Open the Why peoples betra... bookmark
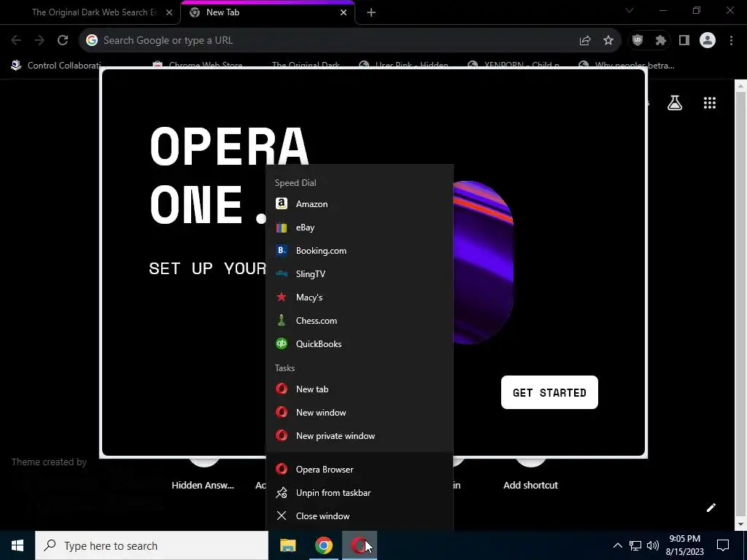This screenshot has width=747, height=560. 627,65
